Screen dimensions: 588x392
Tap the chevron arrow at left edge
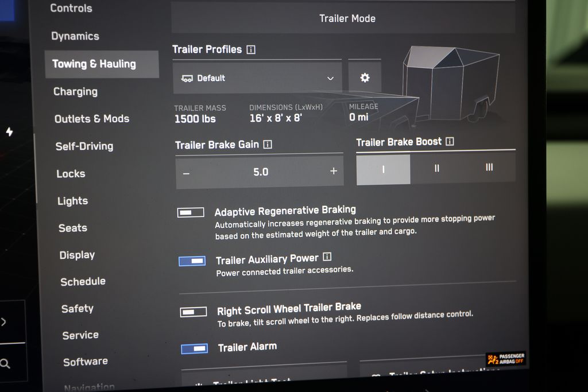[3, 322]
